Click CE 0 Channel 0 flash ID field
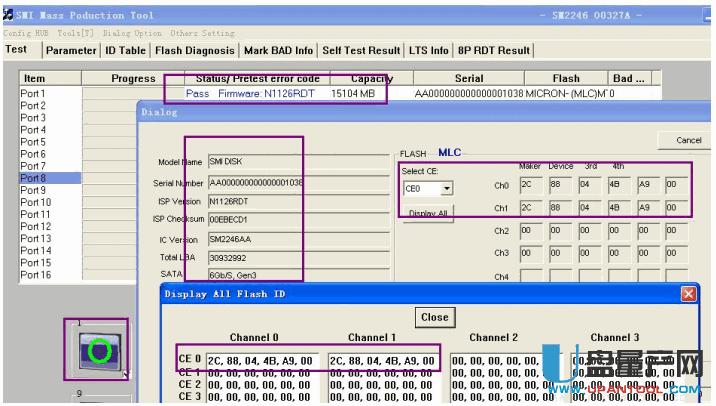Image resolution: width=716 pixels, height=406 pixels. [264, 361]
